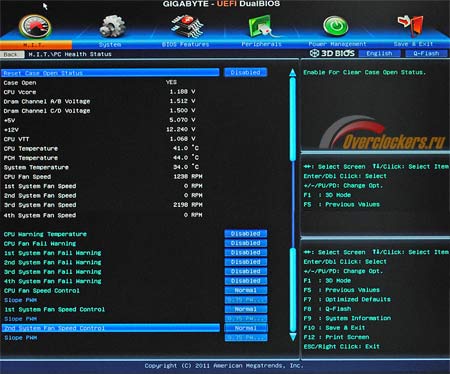Screen dimensions: 450x374
Task: Click Slope PWM value under 2nd System Fan
Action: [x=245, y=337]
